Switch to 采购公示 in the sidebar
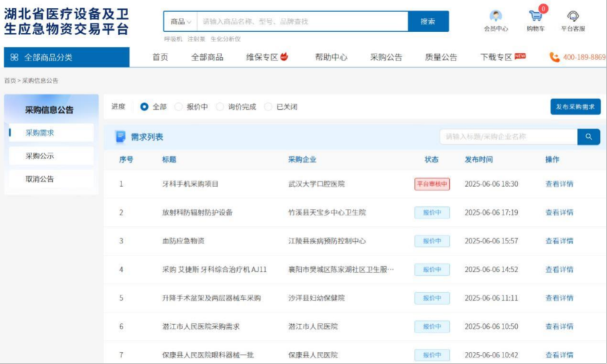The height and width of the screenshot is (364, 607). click(40, 156)
